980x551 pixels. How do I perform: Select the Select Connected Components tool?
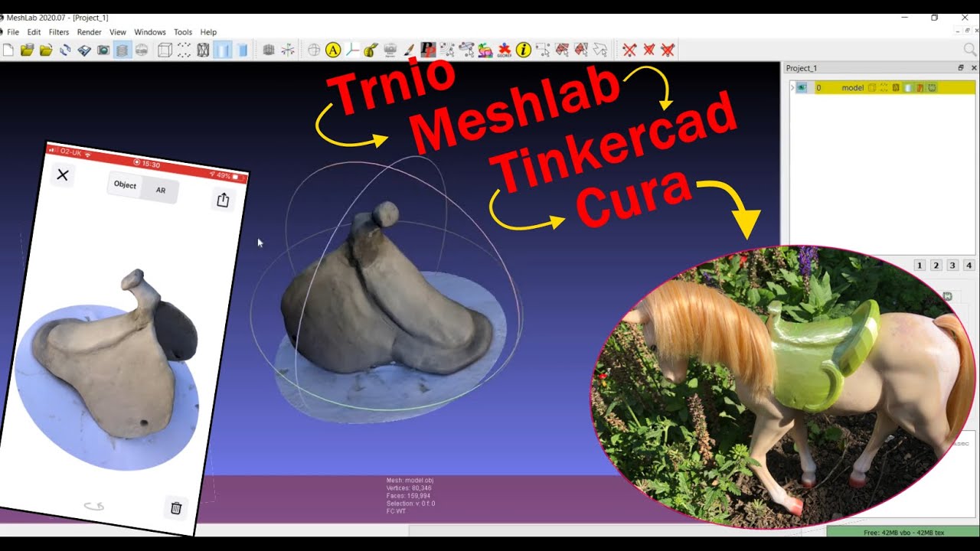[x=581, y=51]
